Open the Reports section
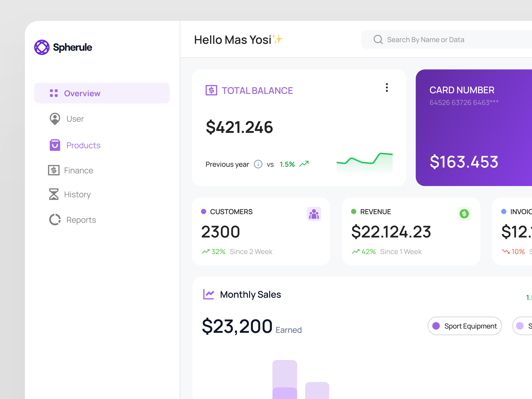Viewport: 532px width, 399px height. tap(81, 219)
